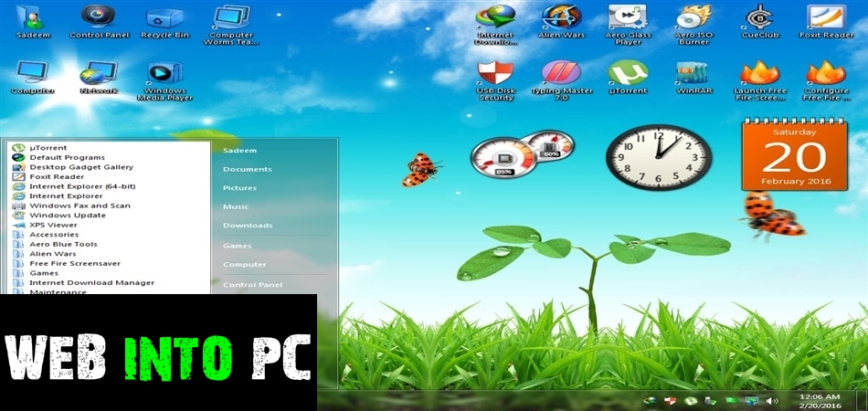This screenshot has width=868, height=411.
Task: Open Music in Start menu right pane
Action: (236, 207)
